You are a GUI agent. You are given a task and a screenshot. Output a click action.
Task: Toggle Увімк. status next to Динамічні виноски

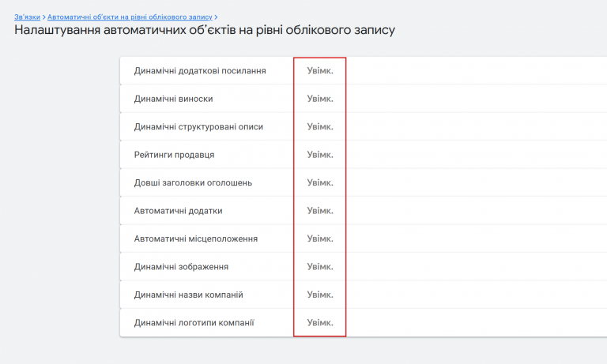tap(320, 99)
